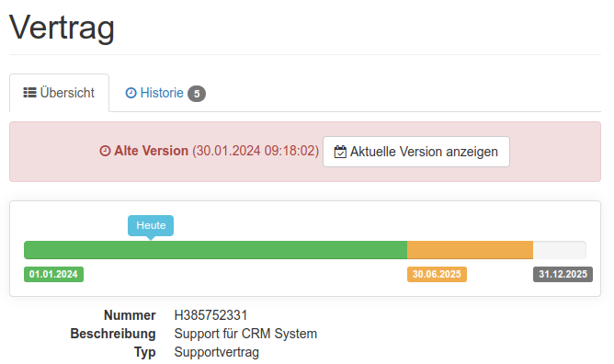
Task: Click the badge showing 5 history entries
Action: (197, 94)
